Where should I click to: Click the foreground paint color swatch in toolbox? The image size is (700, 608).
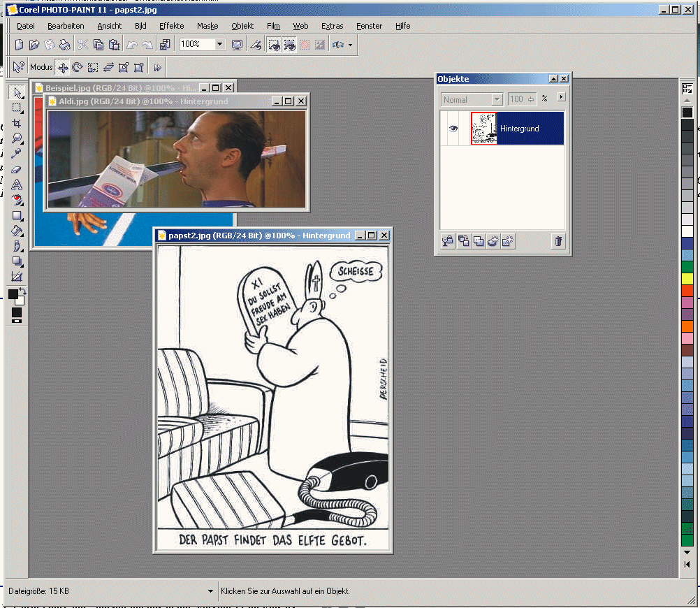[13, 294]
